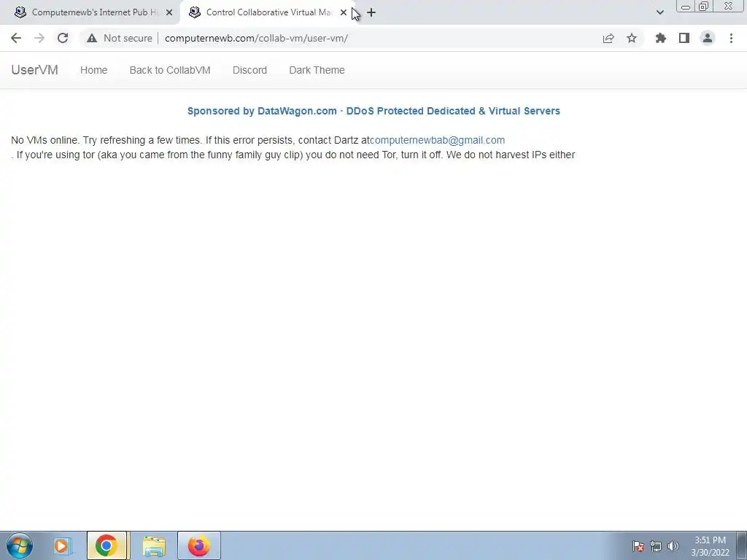The width and height of the screenshot is (747, 560).
Task: Launch Windows Media Player from taskbar
Action: [x=61, y=545]
